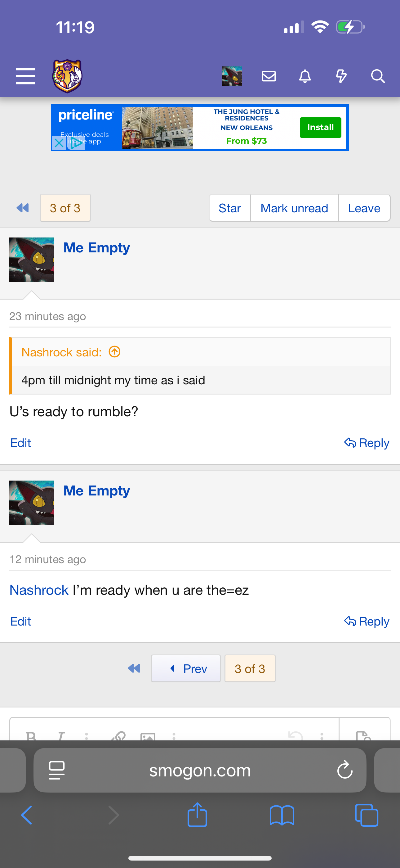Reply to the '12 minutes ago' message
The width and height of the screenshot is (400, 868).
tap(367, 621)
